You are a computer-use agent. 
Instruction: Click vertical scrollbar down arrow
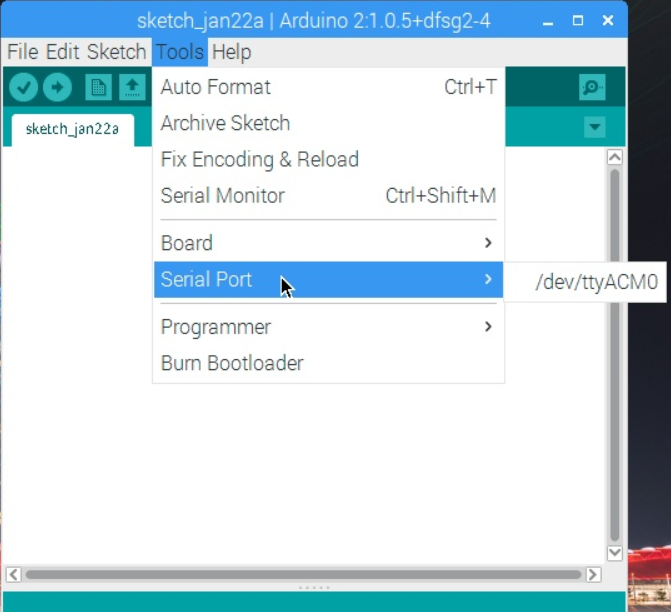click(615, 553)
